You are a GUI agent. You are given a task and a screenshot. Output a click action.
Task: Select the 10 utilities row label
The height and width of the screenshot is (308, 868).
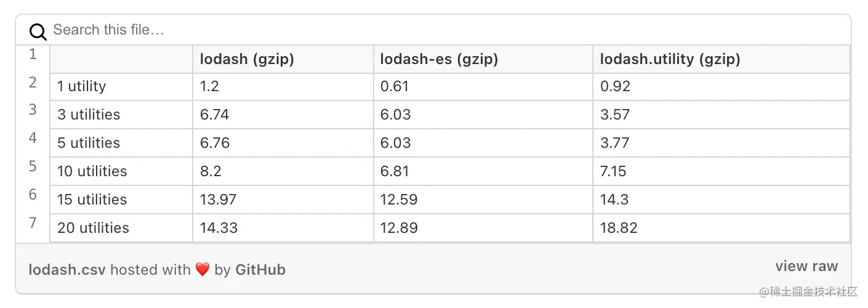pos(92,171)
